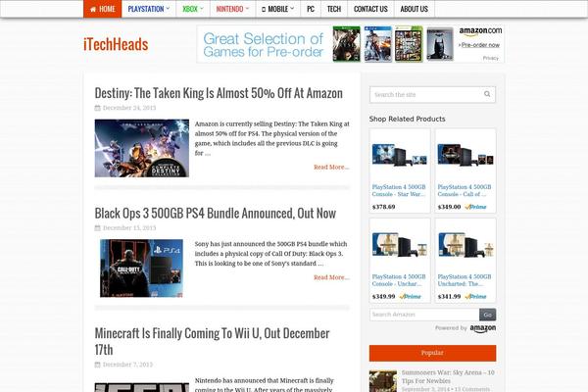Expand the Xbox dropdown menu
This screenshot has width=588, height=392.
(193, 9)
